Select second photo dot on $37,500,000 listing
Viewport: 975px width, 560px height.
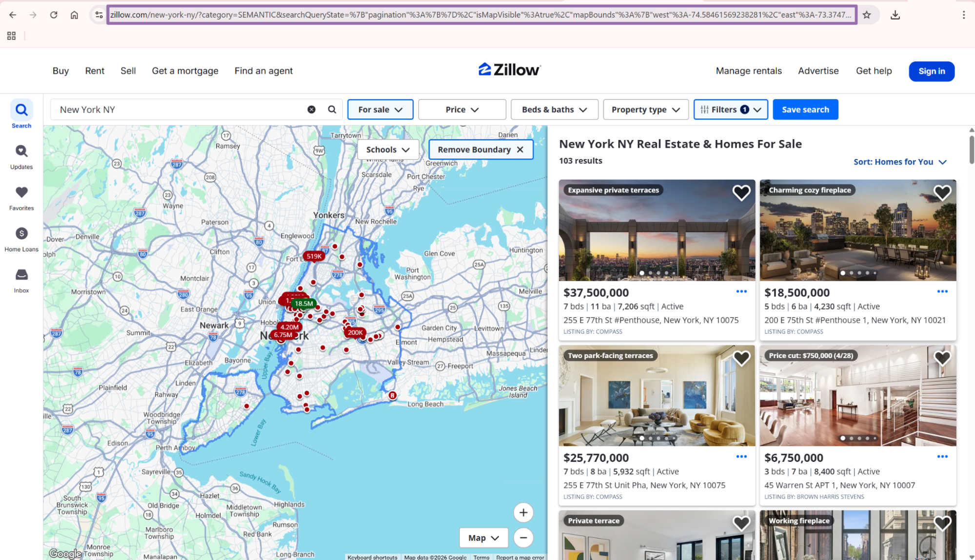[x=650, y=273]
